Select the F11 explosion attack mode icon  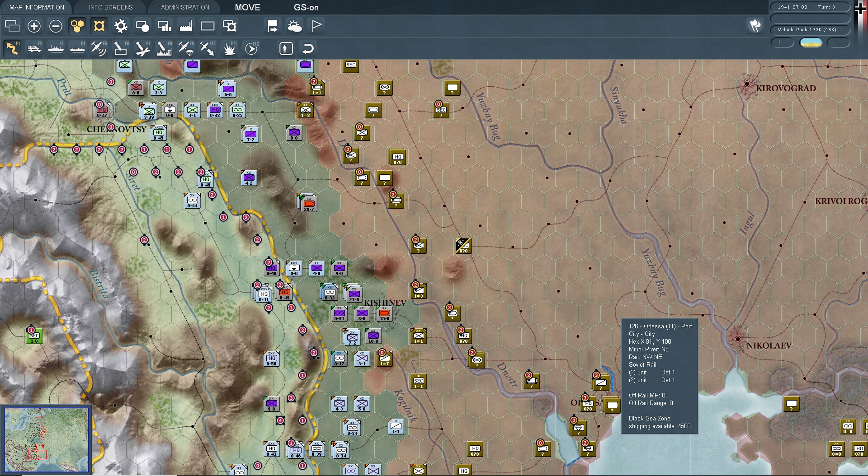coord(229,48)
